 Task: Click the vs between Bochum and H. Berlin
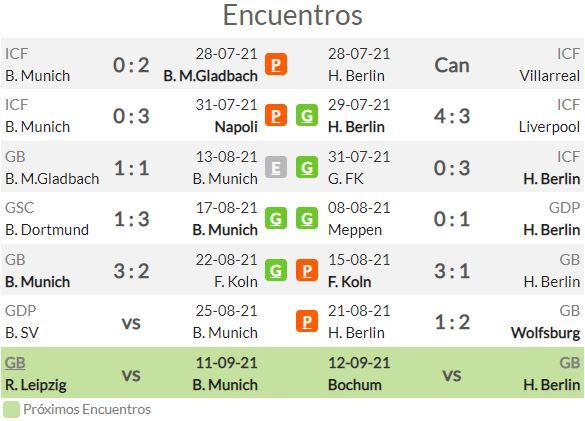point(452,374)
